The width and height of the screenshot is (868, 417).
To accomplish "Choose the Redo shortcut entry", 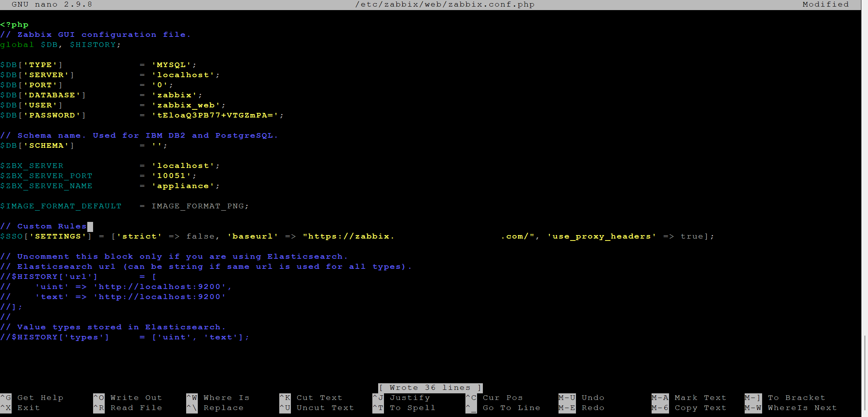I will tap(582, 408).
